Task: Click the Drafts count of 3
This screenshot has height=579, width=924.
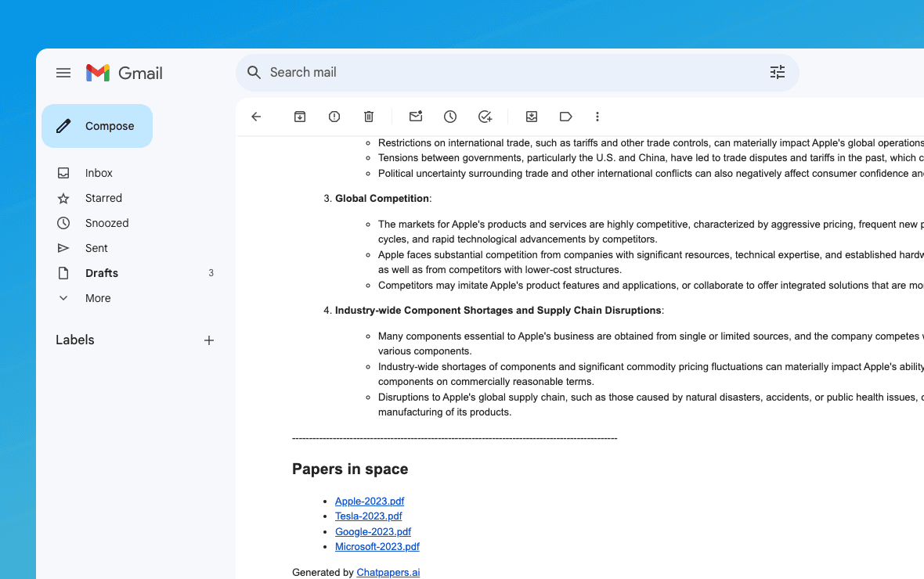Action: 211,273
